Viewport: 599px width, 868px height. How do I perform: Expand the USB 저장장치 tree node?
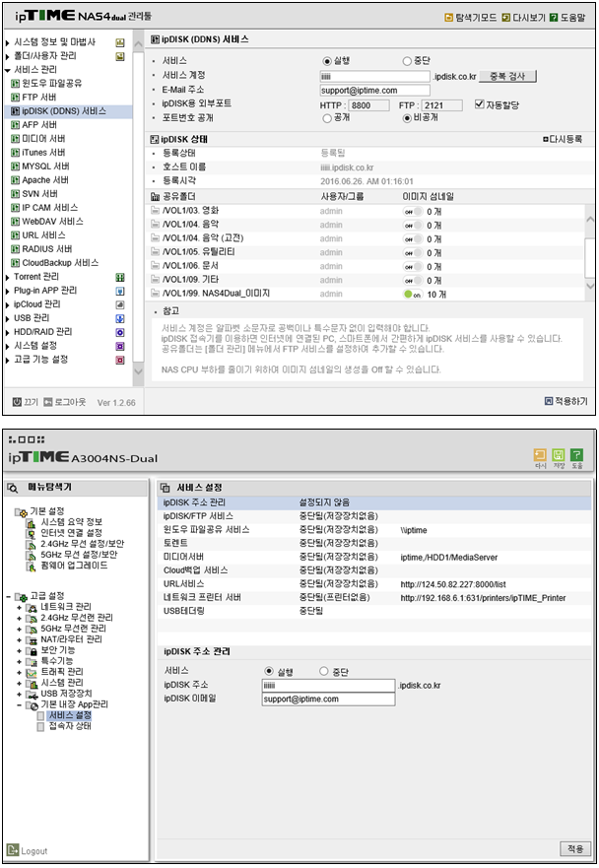(x=20, y=695)
